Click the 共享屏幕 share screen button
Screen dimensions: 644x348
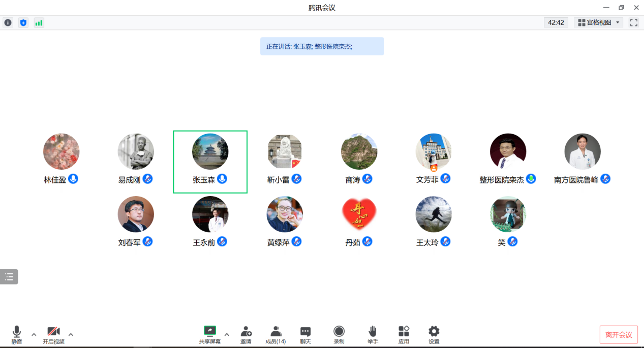(x=209, y=335)
